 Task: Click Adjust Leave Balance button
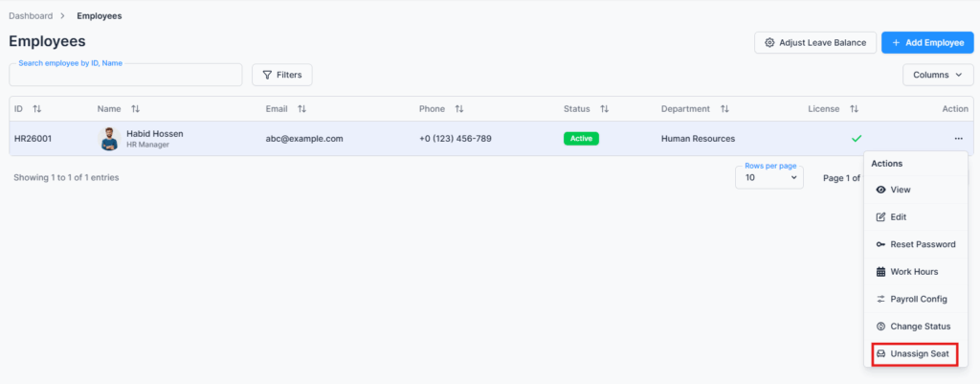point(814,42)
